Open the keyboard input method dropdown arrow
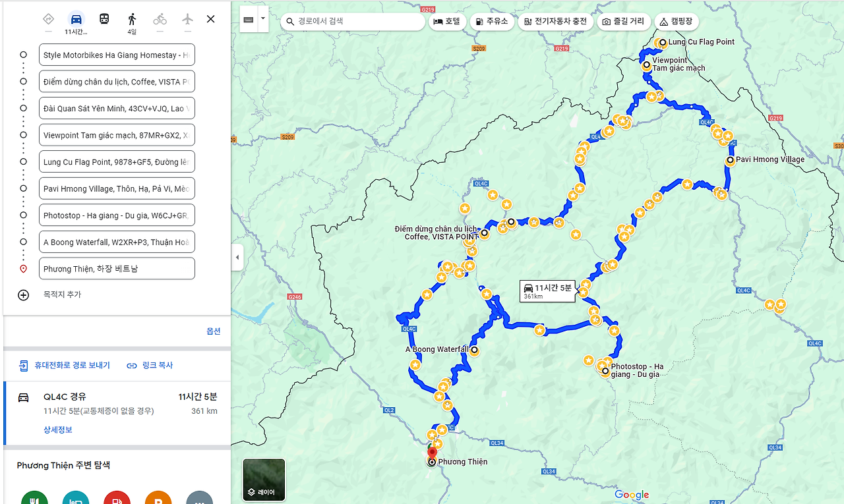 (263, 20)
